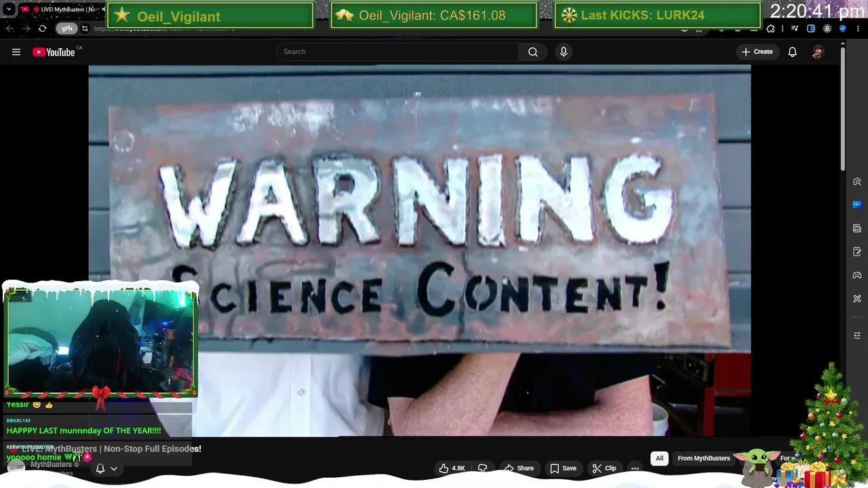Open the blue shield icon in toolbar
Screen dimensions: 868x488
843,28
